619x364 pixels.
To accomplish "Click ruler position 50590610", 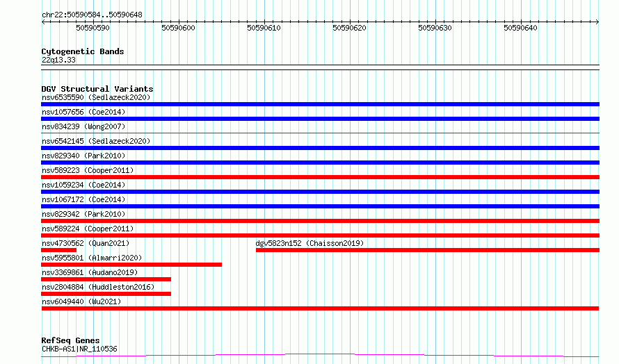I will point(264,28).
